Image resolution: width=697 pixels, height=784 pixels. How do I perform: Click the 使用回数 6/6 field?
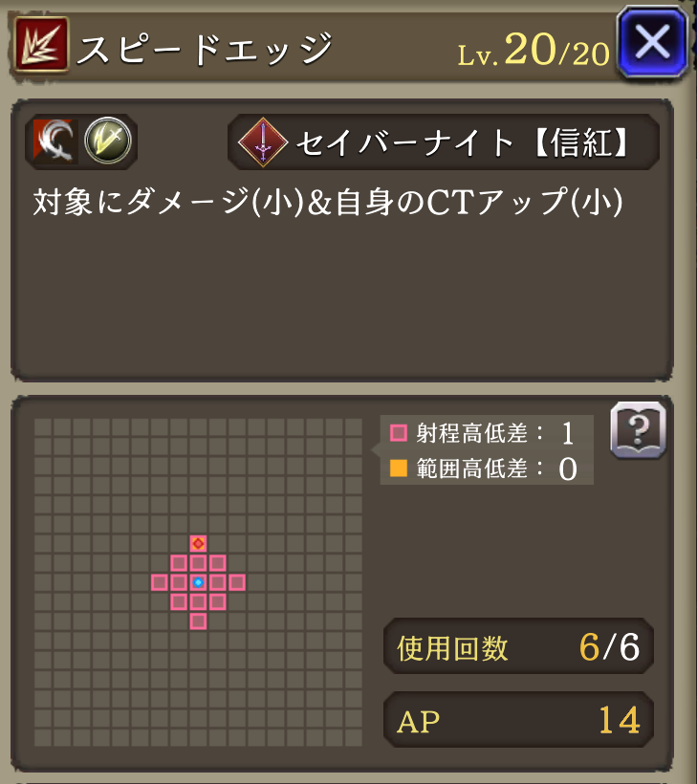[x=518, y=646]
